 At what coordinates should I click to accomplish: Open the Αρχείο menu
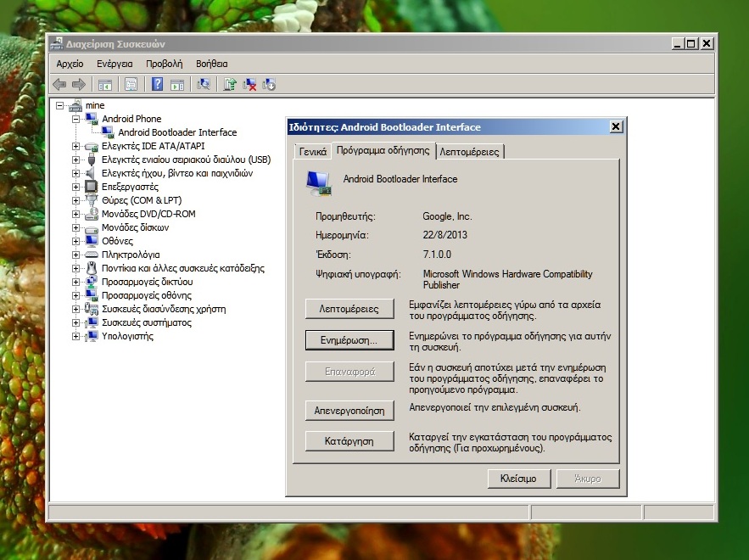(x=70, y=64)
